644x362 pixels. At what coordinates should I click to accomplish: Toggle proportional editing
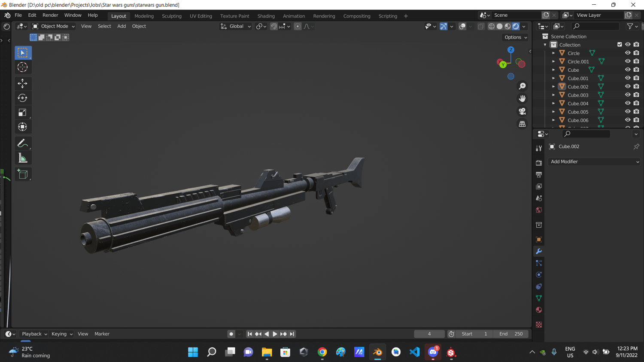pyautogui.click(x=298, y=26)
